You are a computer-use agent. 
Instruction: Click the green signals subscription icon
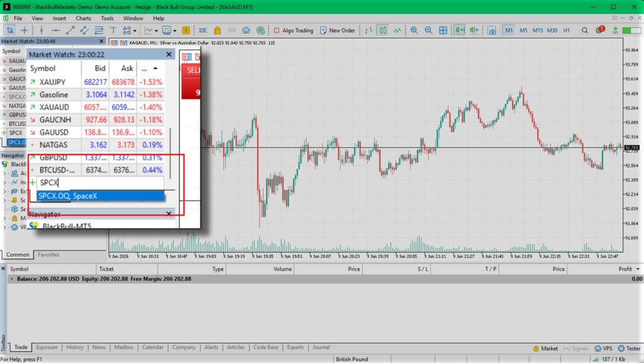coord(260,30)
